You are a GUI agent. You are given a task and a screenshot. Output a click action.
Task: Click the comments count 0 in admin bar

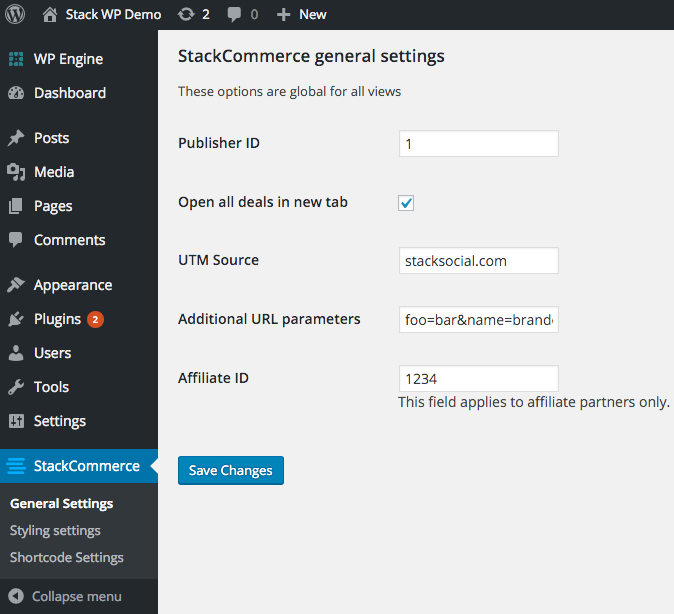[x=254, y=15]
